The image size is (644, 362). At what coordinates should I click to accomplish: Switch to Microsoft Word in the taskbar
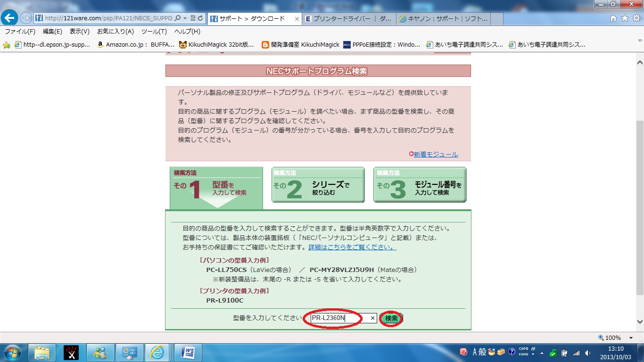188,353
